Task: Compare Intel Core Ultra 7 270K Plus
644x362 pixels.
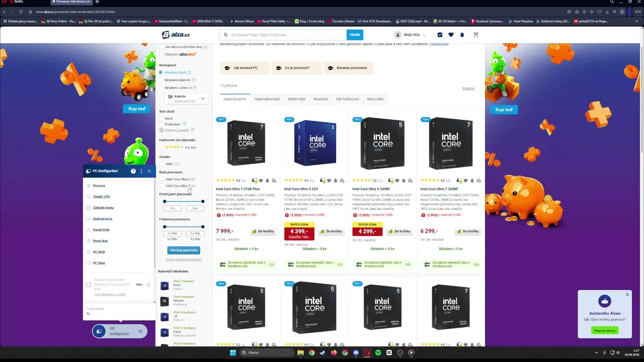Action: [x=274, y=180]
